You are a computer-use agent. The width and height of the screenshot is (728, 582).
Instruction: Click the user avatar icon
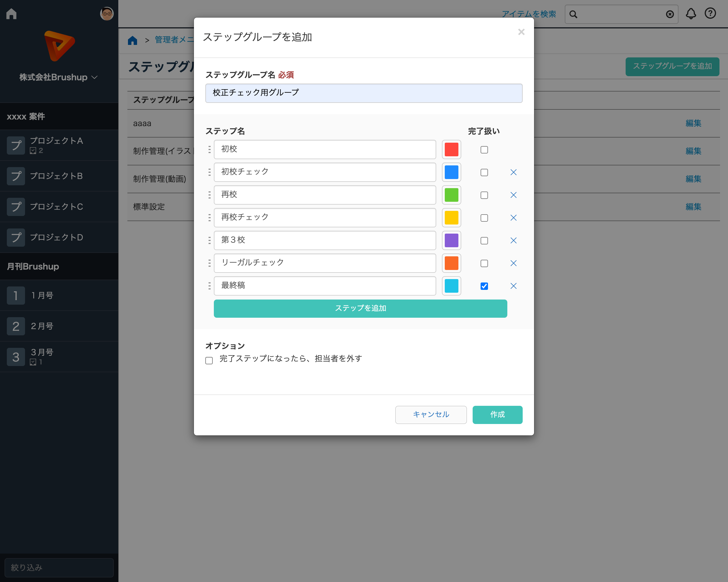[x=107, y=14]
